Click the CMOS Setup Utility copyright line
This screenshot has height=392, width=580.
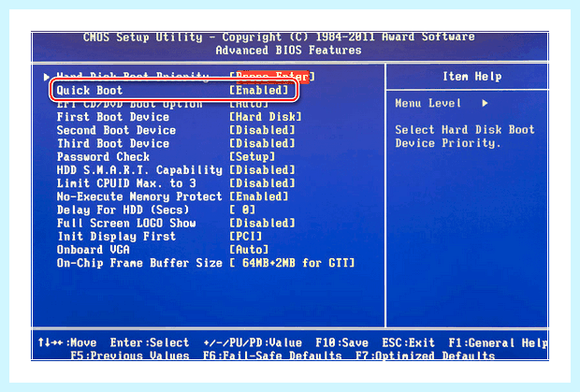tap(279, 37)
